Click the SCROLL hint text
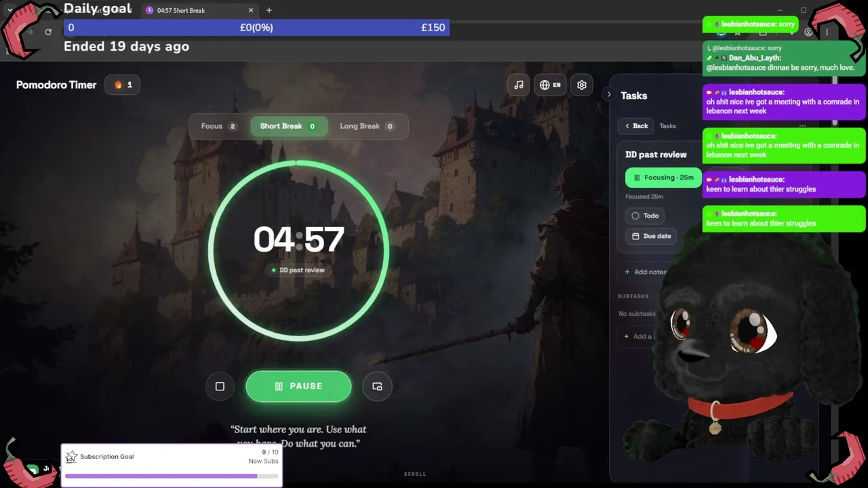The width and height of the screenshot is (868, 488). tap(415, 474)
